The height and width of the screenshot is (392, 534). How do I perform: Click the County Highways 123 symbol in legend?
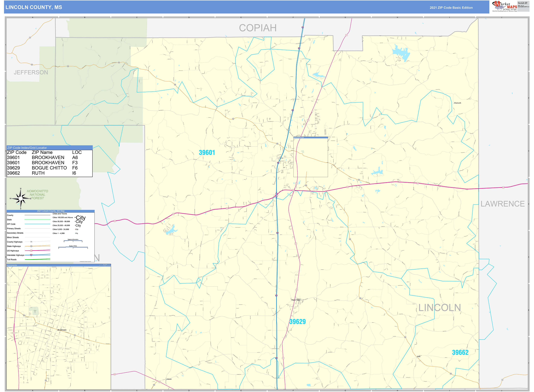[x=31, y=242]
